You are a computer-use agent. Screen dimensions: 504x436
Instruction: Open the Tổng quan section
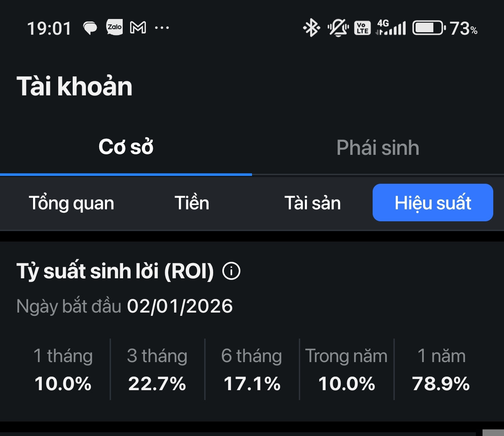point(71,203)
